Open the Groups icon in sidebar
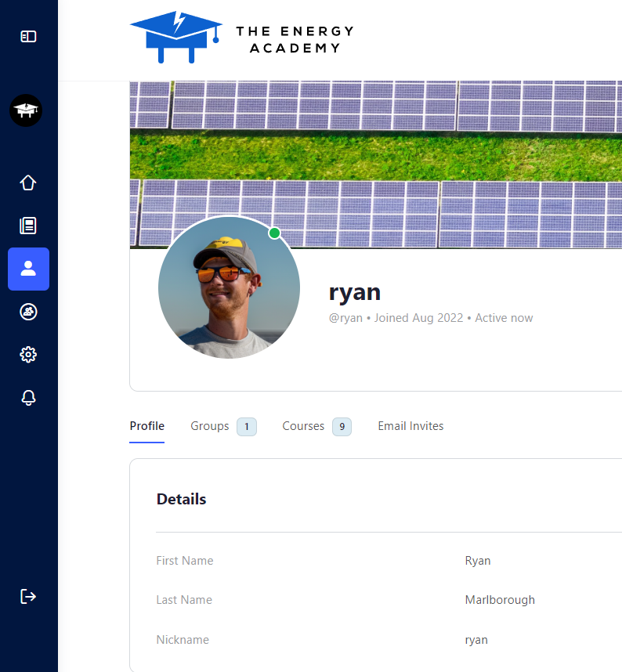622x672 pixels. pyautogui.click(x=28, y=312)
